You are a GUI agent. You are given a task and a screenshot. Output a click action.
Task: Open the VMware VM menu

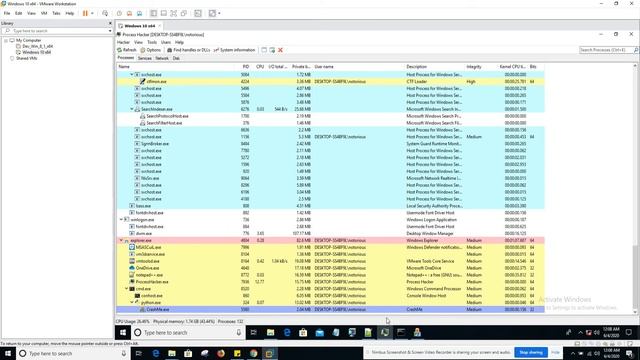(x=44, y=13)
